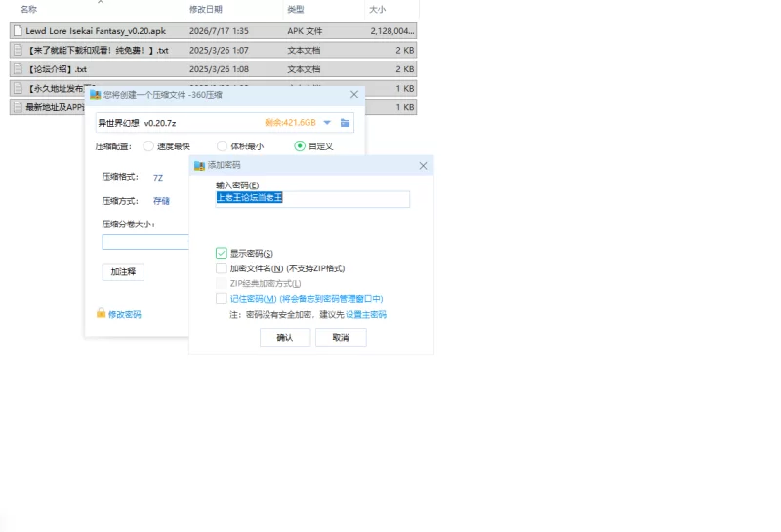Click the 加注释 button
The image size is (781, 532).
pos(123,272)
